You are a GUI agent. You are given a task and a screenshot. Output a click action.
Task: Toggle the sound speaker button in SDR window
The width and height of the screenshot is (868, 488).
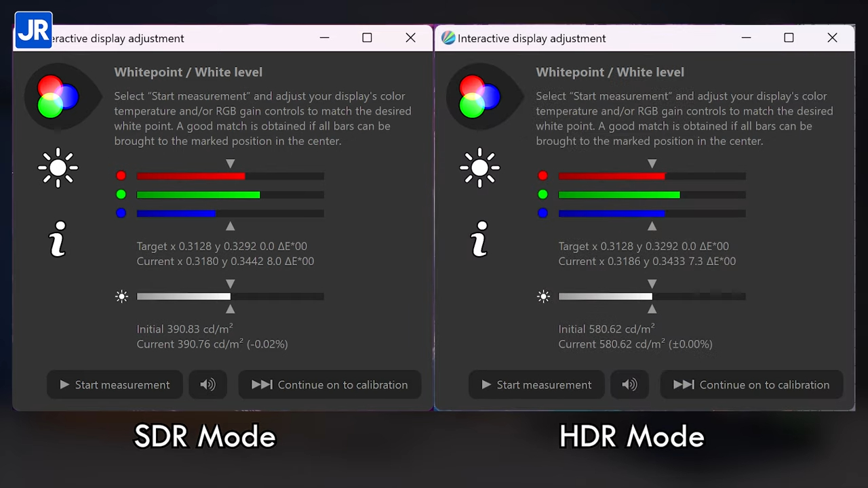click(208, 384)
